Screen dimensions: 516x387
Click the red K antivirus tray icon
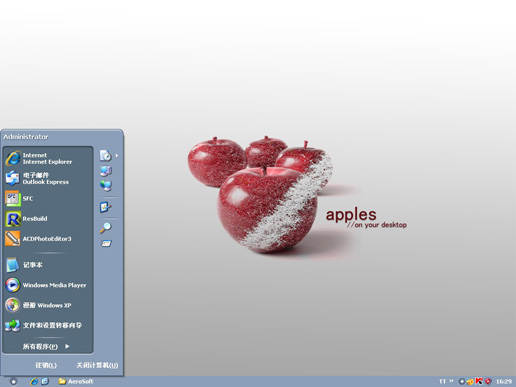479,381
